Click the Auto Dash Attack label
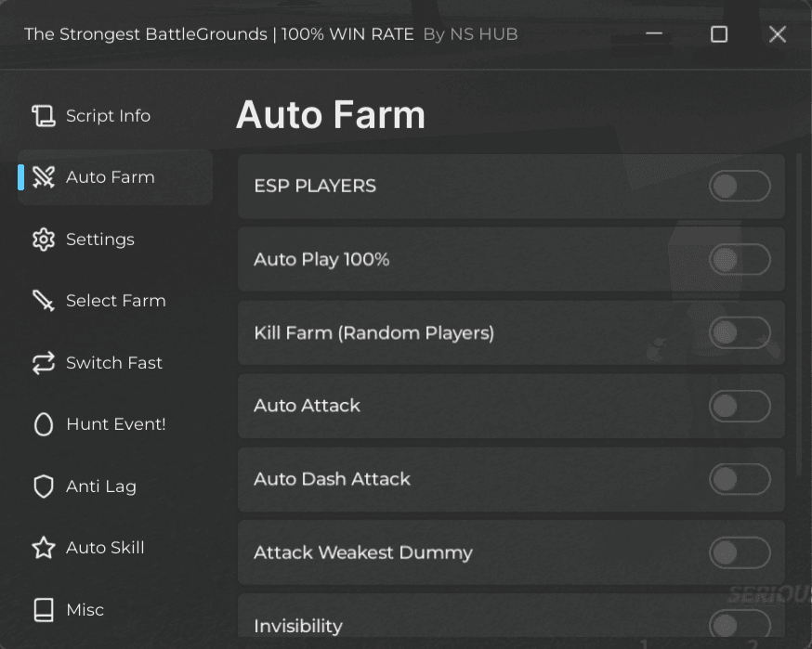 [x=332, y=479]
